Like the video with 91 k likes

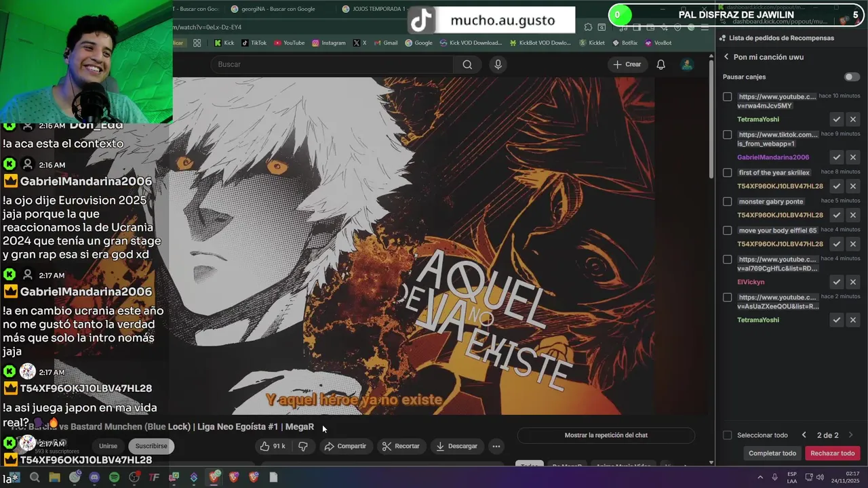(x=273, y=446)
